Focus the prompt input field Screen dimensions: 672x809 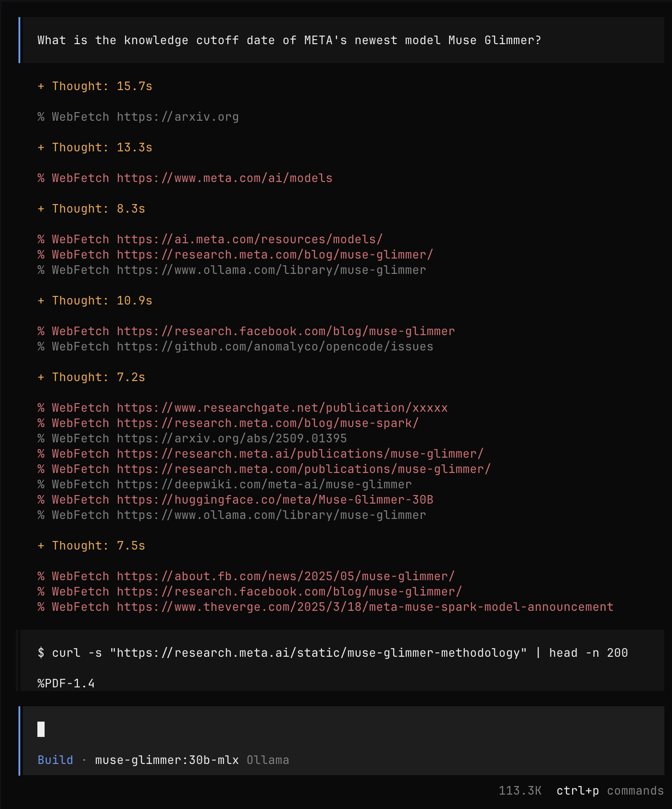(x=342, y=729)
